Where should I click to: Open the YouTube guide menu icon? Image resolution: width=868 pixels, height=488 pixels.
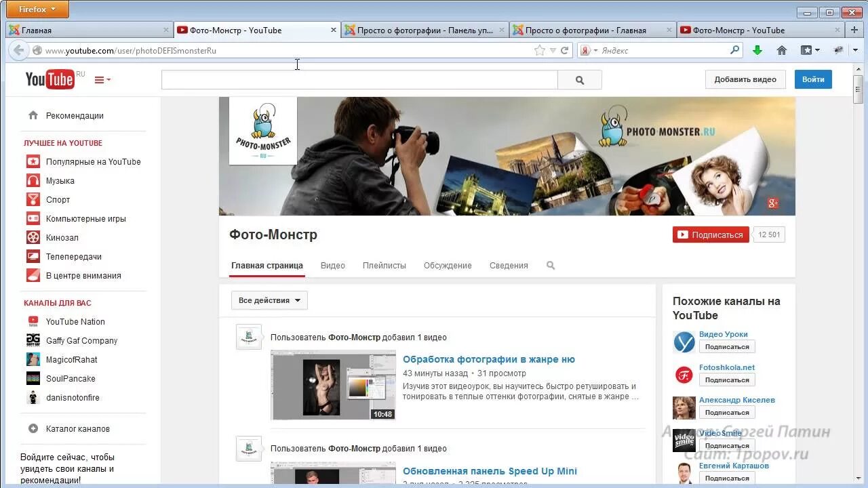(102, 80)
